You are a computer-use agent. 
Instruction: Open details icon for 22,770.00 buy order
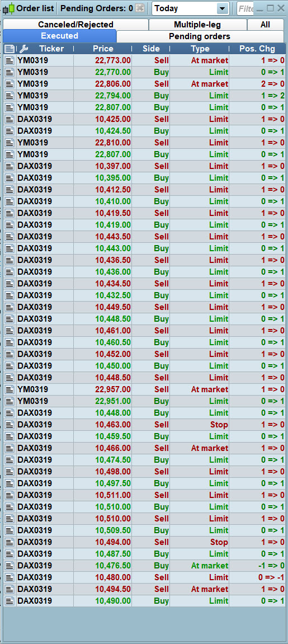tap(10, 72)
